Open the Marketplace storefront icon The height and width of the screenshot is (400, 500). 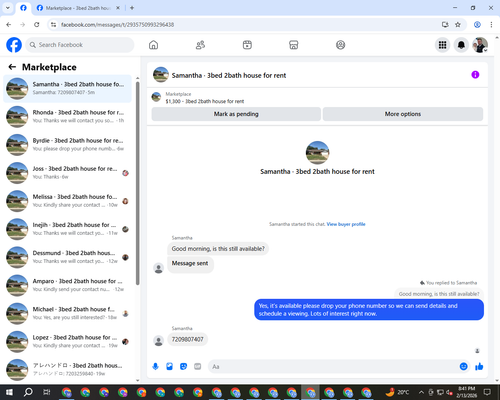pos(294,45)
